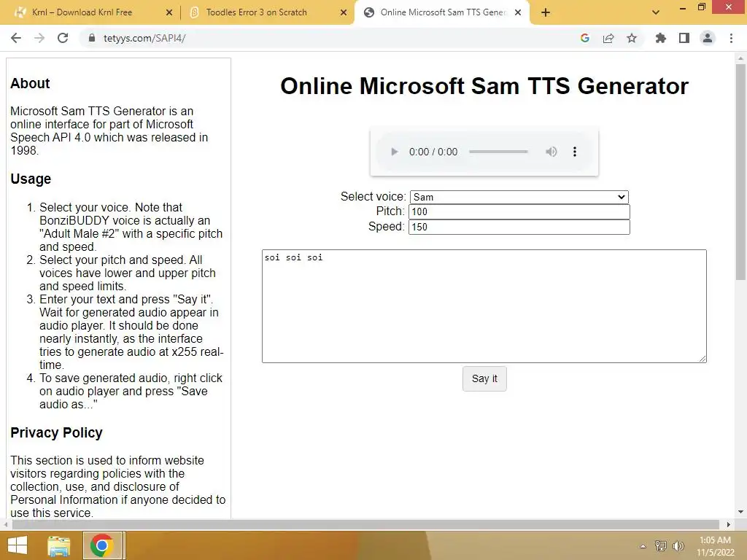Click the vertical page scrollbar
The width and height of the screenshot is (747, 560).
pyautogui.click(x=740, y=172)
